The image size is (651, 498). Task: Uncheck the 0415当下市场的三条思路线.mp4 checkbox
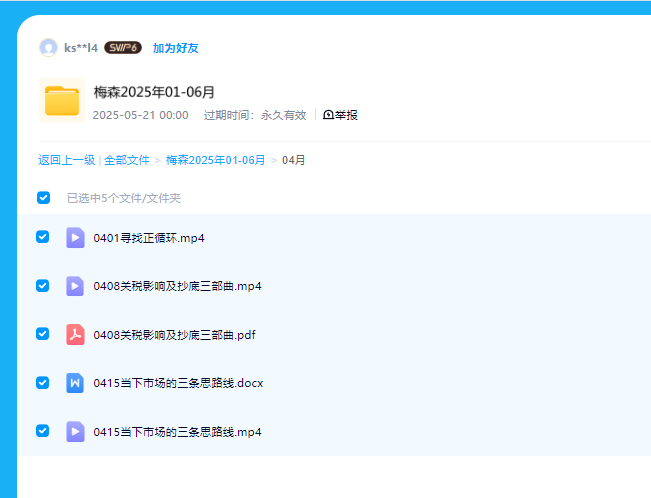(43, 431)
